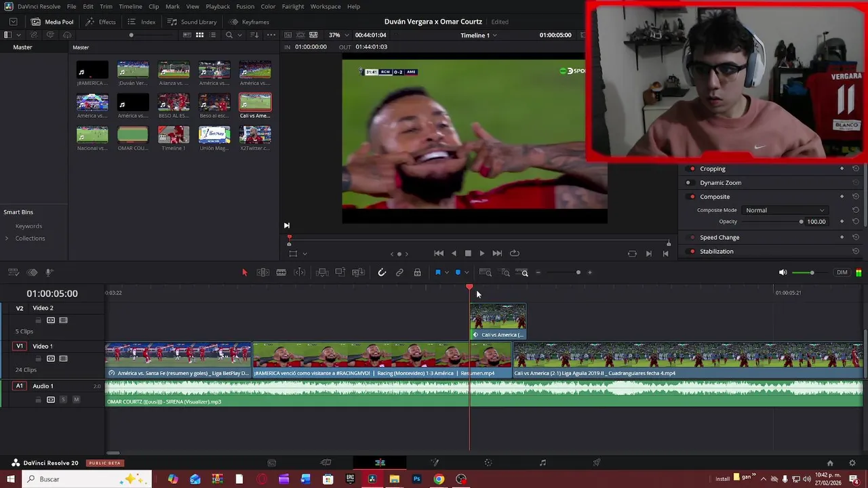Image resolution: width=868 pixels, height=488 pixels.
Task: Toggle the Media Pool panel
Action: [52, 22]
